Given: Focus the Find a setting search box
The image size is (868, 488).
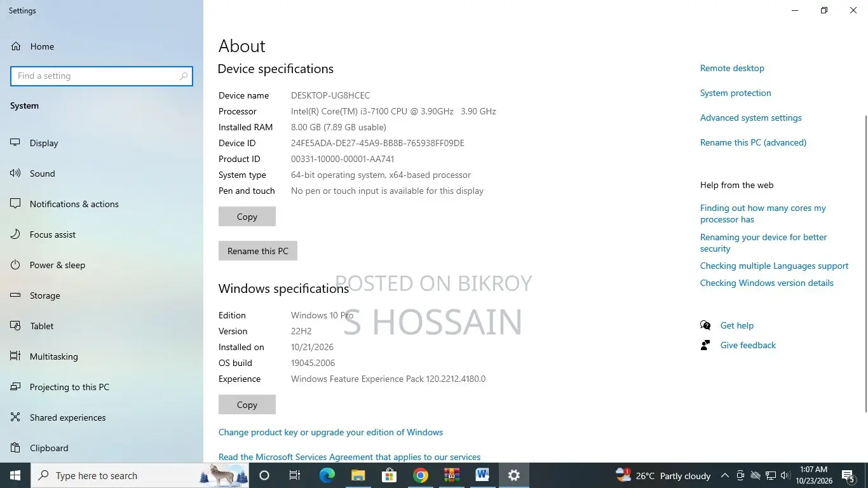Looking at the screenshot, I should point(102,76).
